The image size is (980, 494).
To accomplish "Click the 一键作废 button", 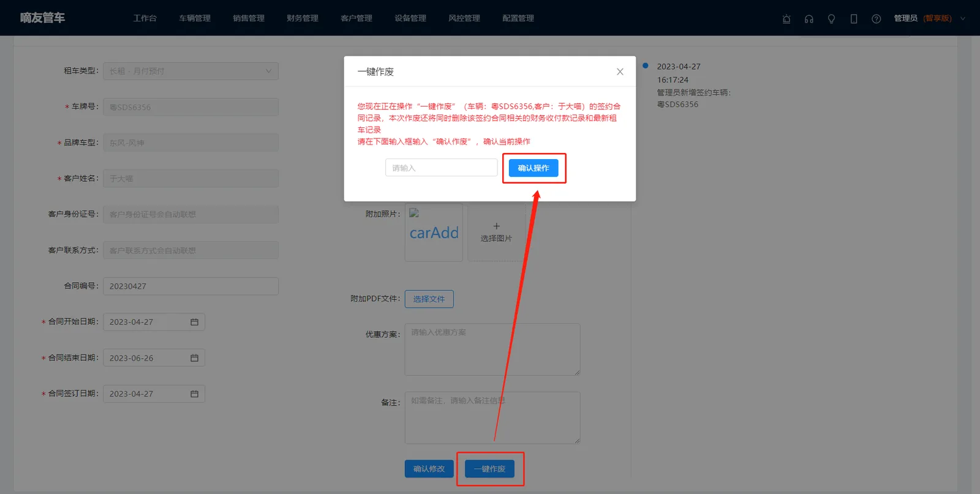I will tap(489, 469).
